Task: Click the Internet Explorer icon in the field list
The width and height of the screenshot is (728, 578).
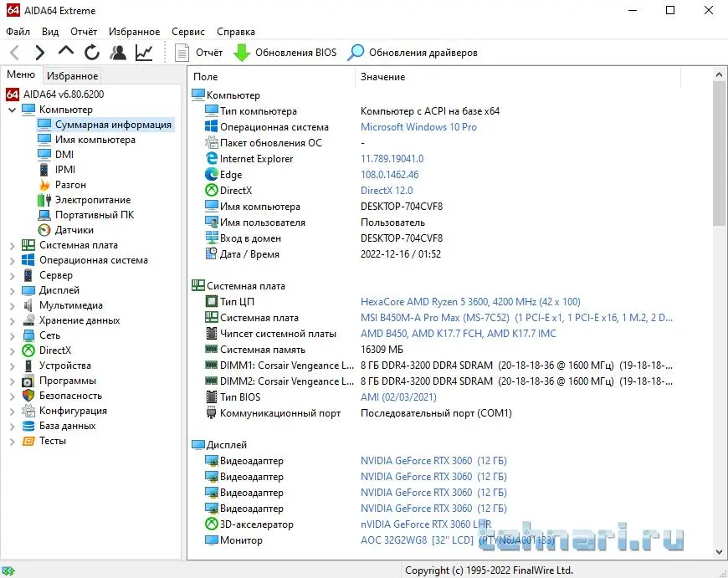Action: 211,159
